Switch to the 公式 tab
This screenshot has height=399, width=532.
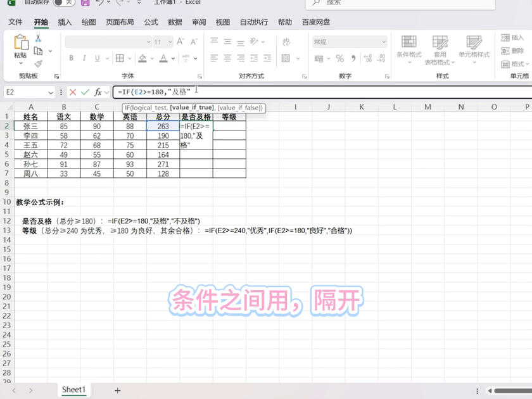click(x=151, y=22)
